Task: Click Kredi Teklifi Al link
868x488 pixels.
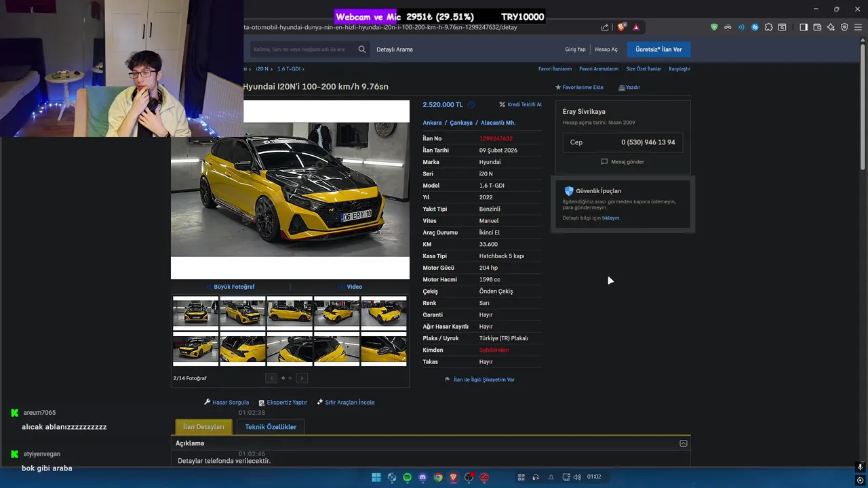Action: click(521, 104)
